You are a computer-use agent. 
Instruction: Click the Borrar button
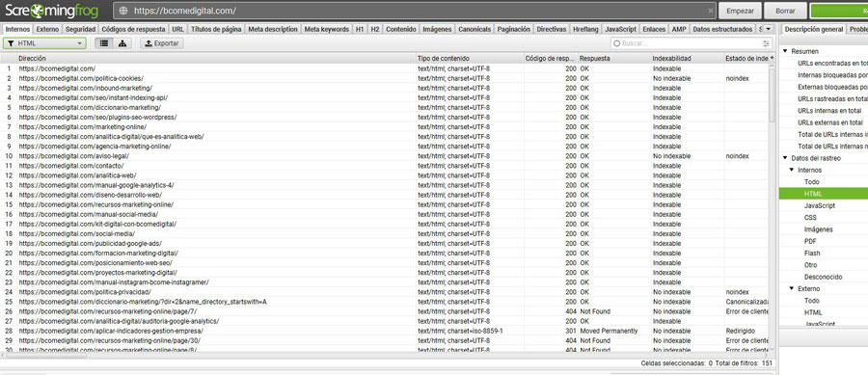785,11
